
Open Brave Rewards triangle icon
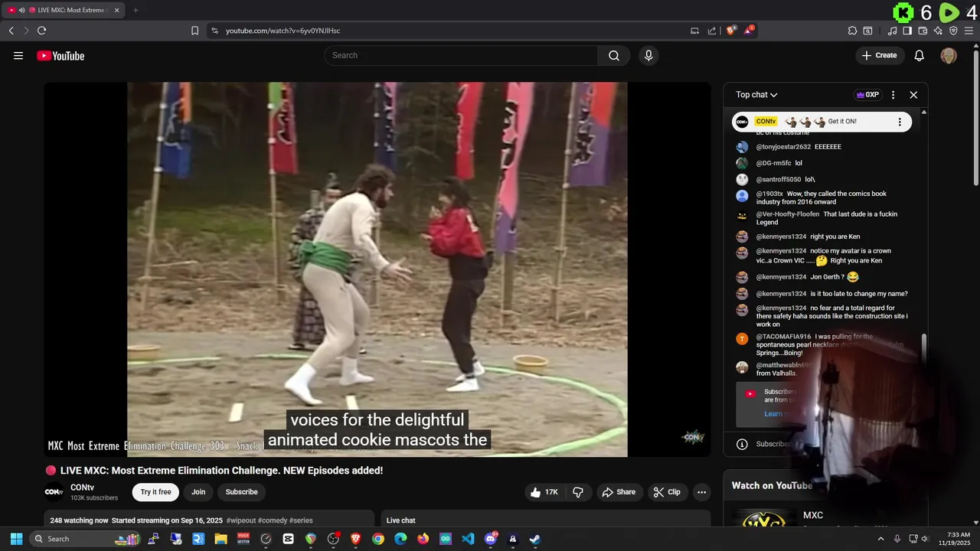pyautogui.click(x=749, y=31)
